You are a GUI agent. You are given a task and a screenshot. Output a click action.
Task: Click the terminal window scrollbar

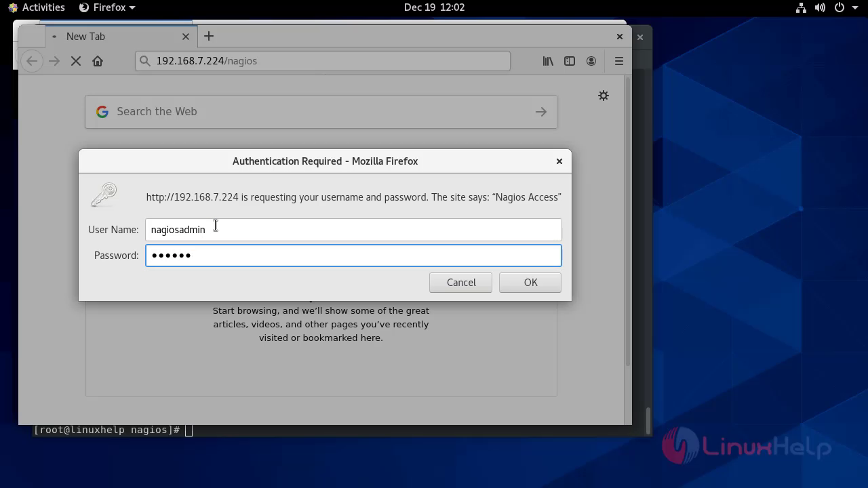[x=648, y=421]
